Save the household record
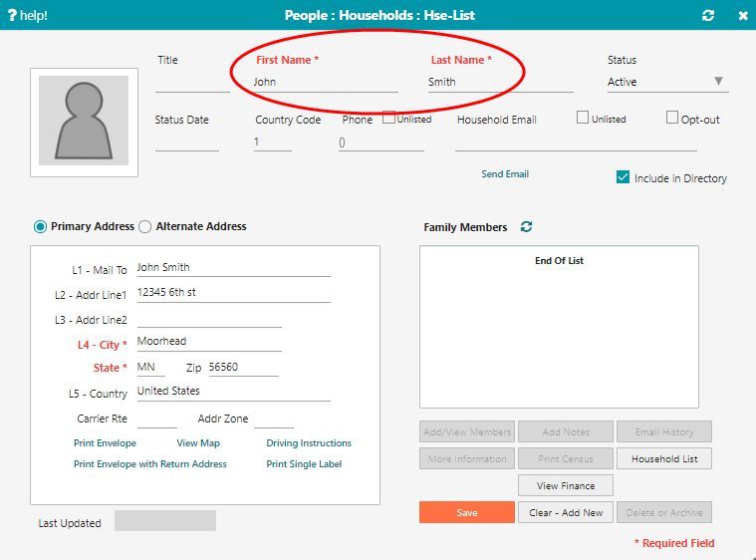756x560 pixels. [467, 513]
